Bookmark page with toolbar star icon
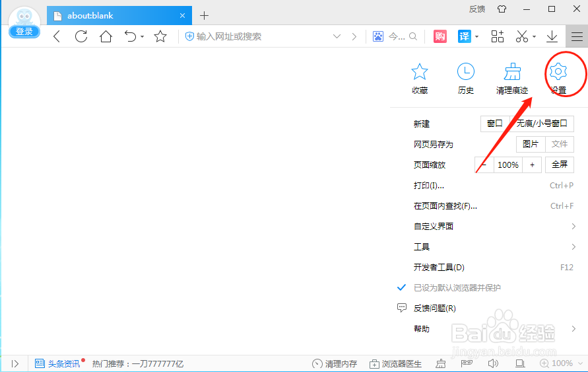Image resolution: width=588 pixels, height=372 pixels. [160, 36]
